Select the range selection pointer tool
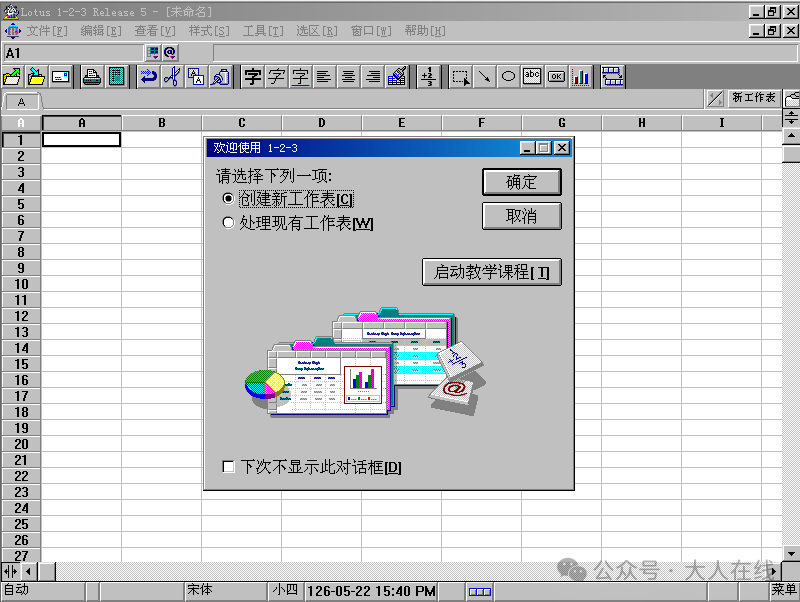This screenshot has width=800, height=602. (x=461, y=77)
